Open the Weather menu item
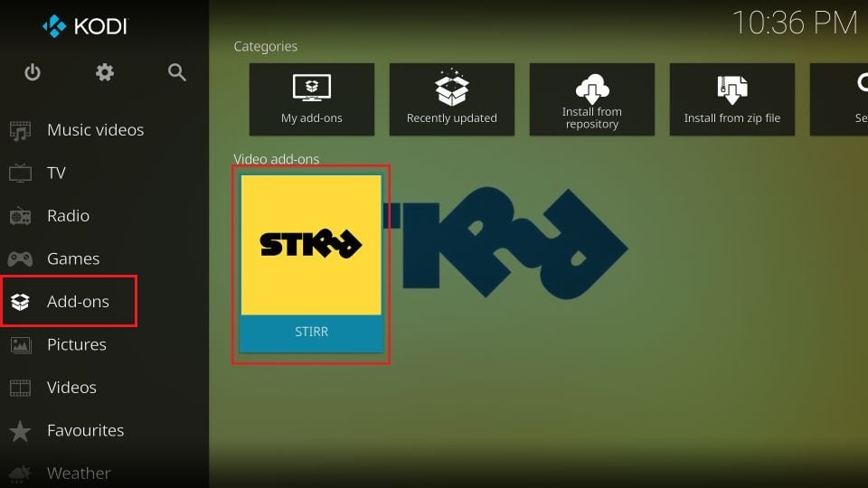 (x=79, y=473)
